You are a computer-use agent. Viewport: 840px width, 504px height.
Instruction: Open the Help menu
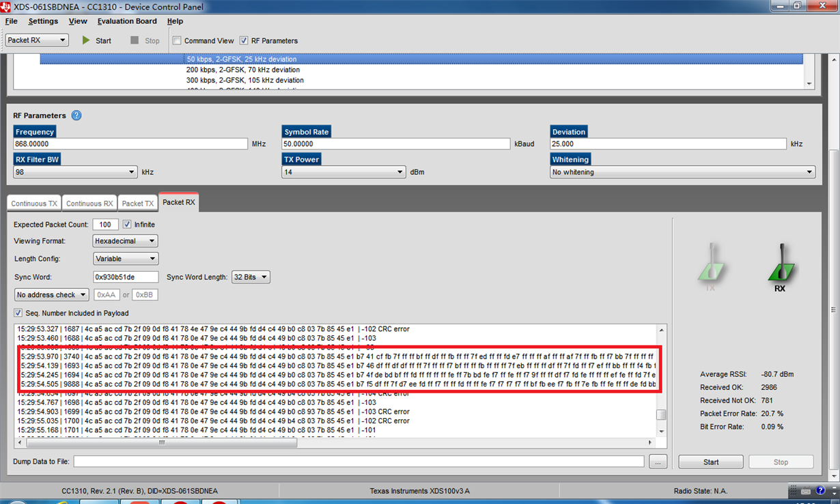176,21
